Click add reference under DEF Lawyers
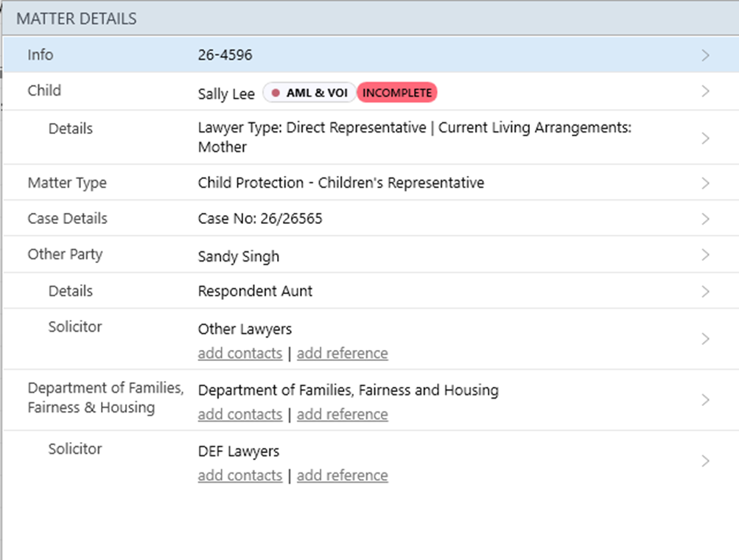This screenshot has width=739, height=560. (342, 476)
